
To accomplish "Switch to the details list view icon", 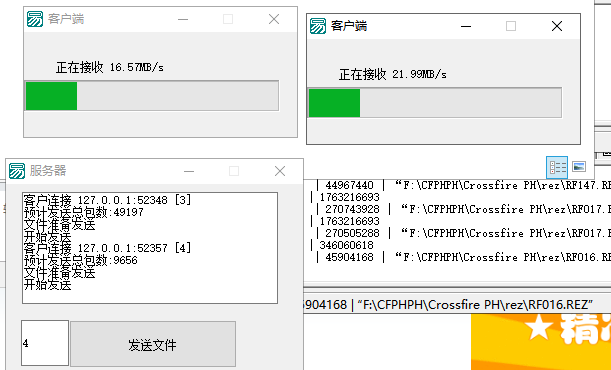I will click(x=557, y=167).
